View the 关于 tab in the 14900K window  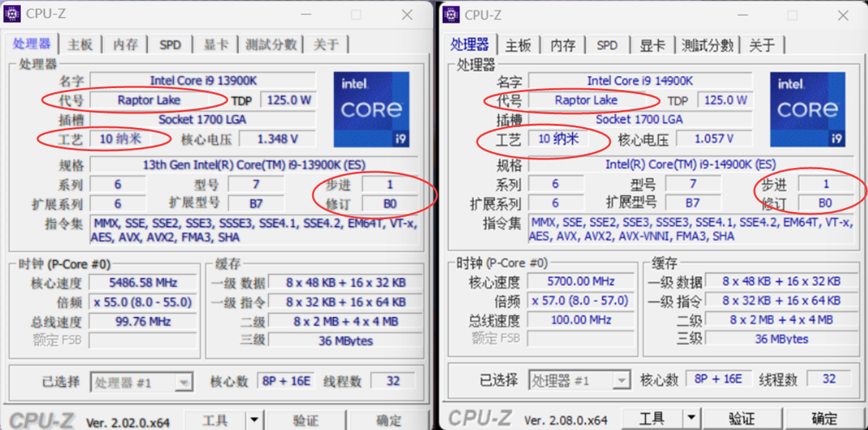[x=762, y=45]
